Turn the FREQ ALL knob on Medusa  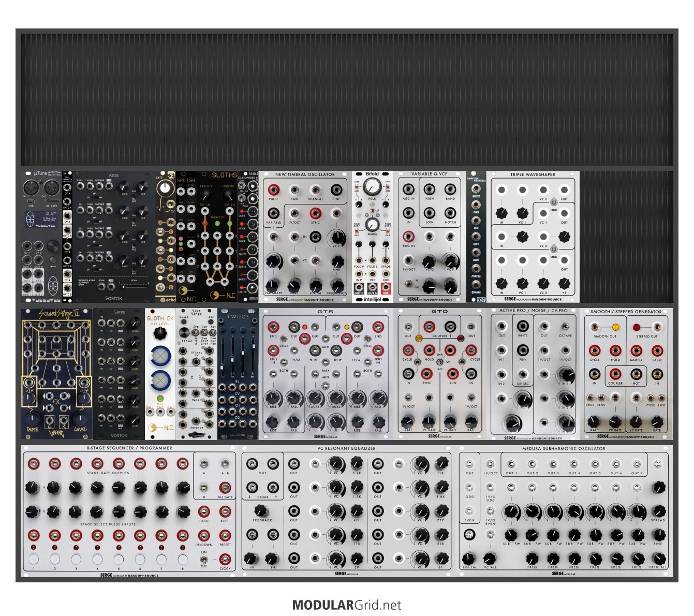[x=658, y=559]
